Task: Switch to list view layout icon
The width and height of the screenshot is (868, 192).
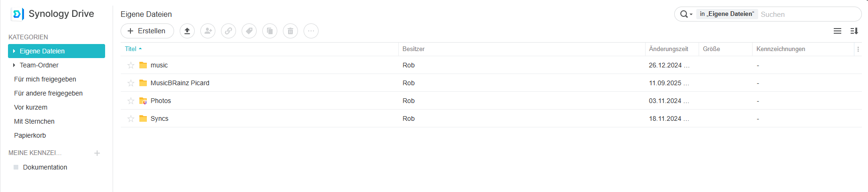Action: (837, 31)
